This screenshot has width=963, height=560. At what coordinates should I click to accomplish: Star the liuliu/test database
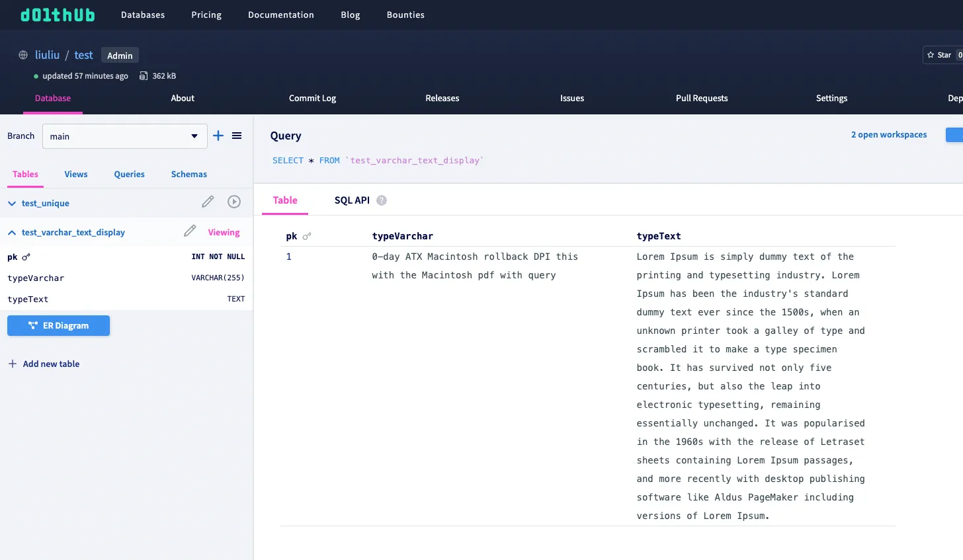pos(940,55)
